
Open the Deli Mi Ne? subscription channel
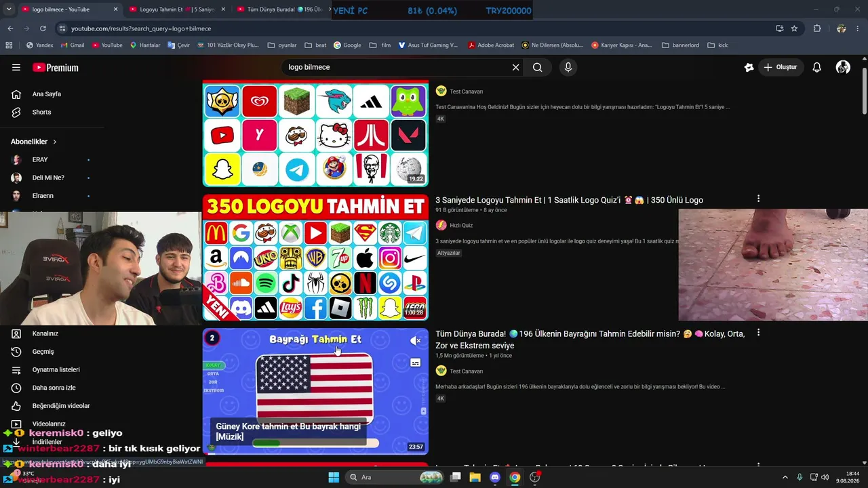click(x=48, y=178)
